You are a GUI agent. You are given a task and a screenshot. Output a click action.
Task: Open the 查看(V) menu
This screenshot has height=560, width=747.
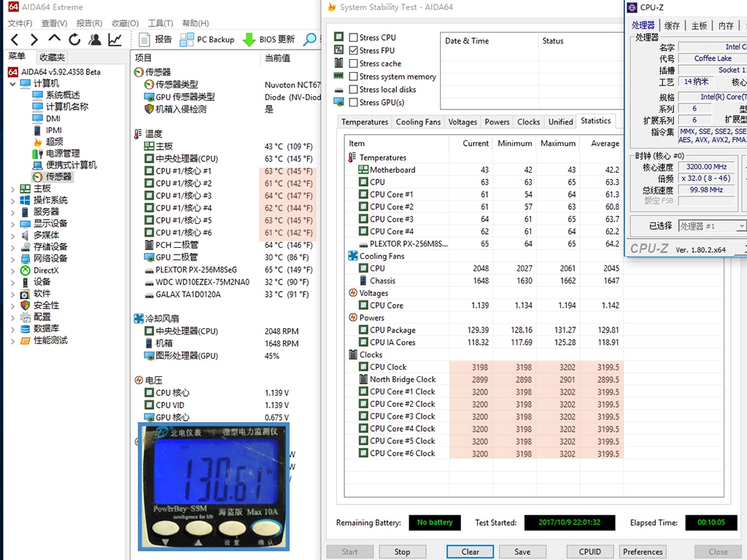coord(54,23)
